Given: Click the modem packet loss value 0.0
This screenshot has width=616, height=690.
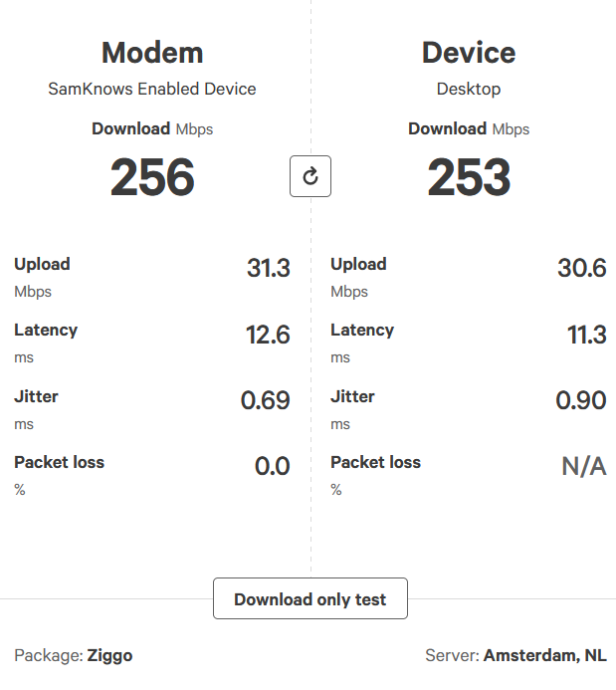Looking at the screenshot, I should (x=272, y=466).
